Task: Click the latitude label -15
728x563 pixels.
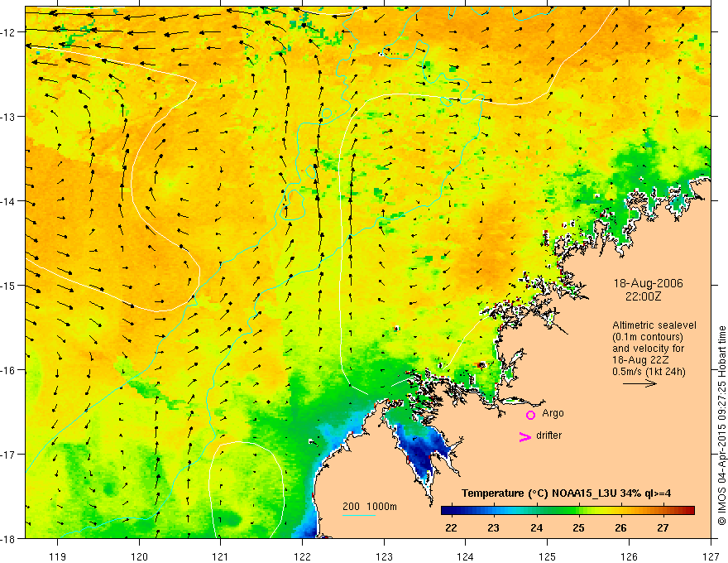Action: click(9, 286)
